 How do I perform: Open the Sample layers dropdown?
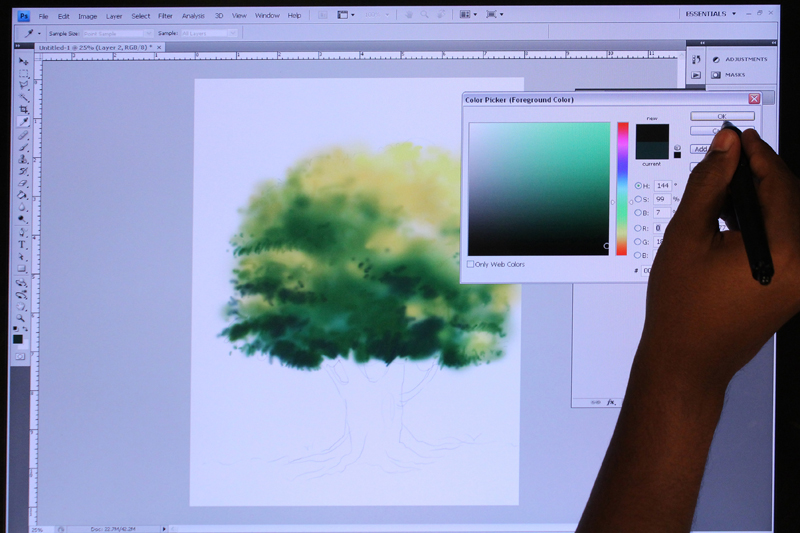tap(209, 34)
